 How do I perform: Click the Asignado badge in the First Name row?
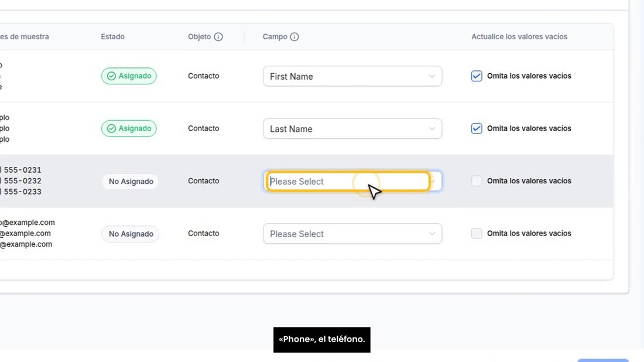(x=129, y=76)
